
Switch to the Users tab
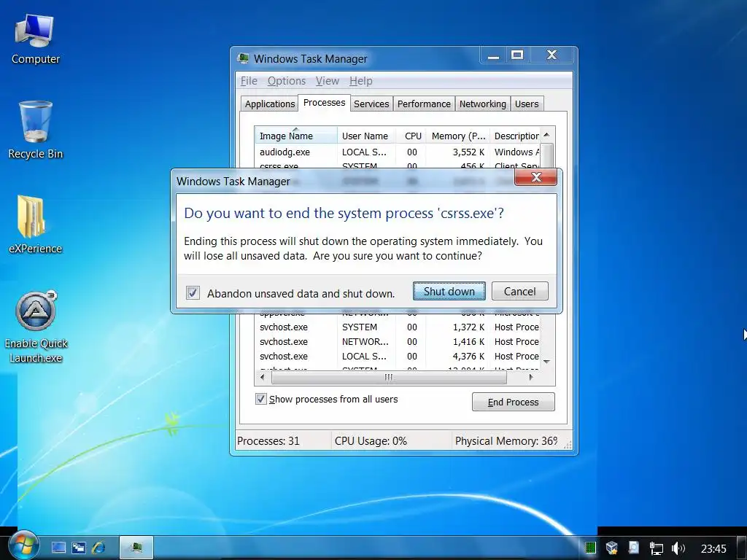click(527, 104)
